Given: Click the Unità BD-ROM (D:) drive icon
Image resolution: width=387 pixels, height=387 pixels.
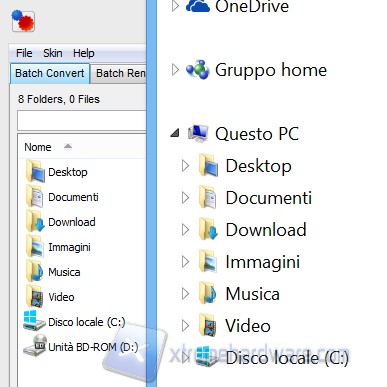Looking at the screenshot, I should [x=34, y=346].
